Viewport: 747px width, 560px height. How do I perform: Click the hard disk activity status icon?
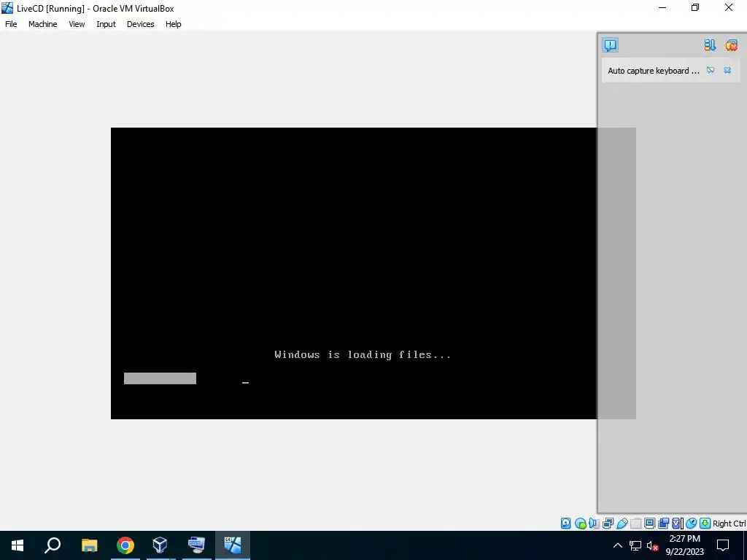coord(565,524)
